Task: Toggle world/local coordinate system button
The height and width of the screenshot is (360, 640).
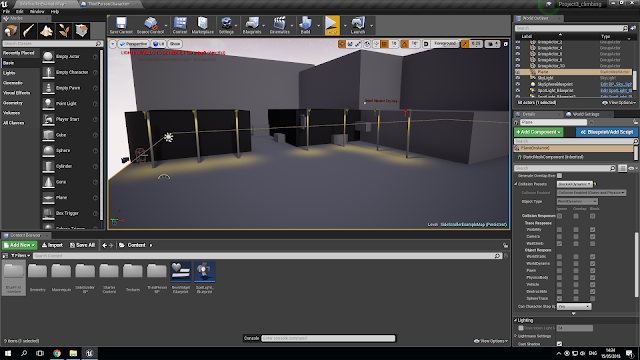Action: (x=367, y=44)
